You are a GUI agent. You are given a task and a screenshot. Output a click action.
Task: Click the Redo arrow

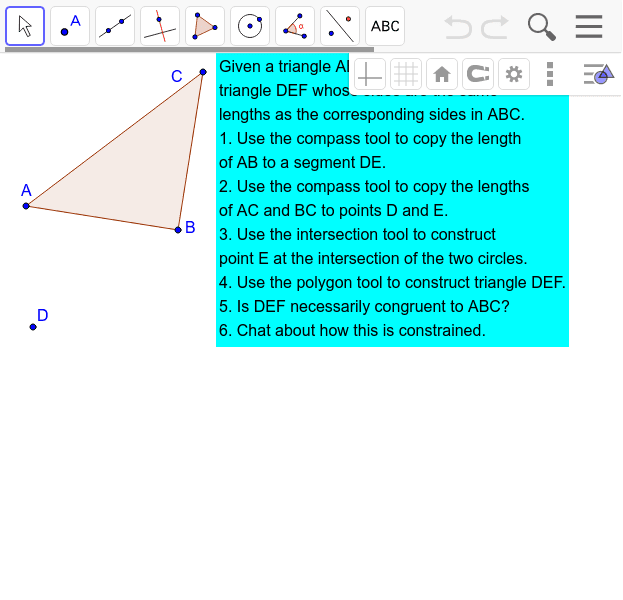coord(495,27)
